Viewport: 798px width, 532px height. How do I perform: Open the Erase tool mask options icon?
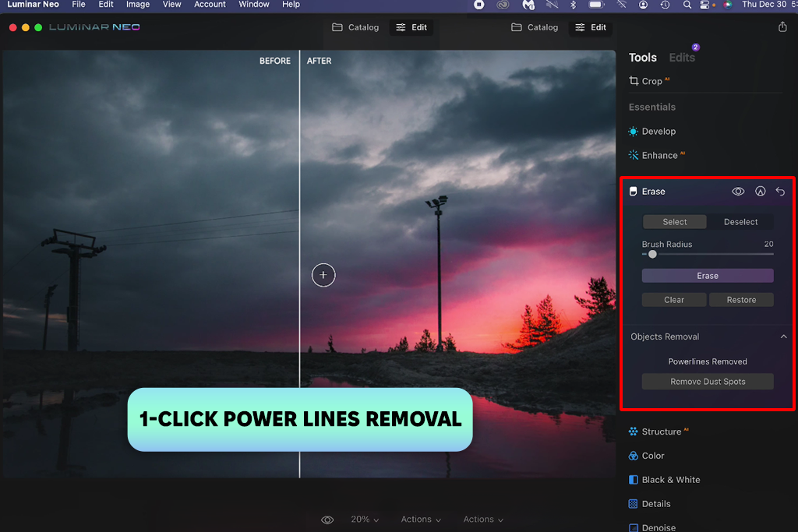760,192
